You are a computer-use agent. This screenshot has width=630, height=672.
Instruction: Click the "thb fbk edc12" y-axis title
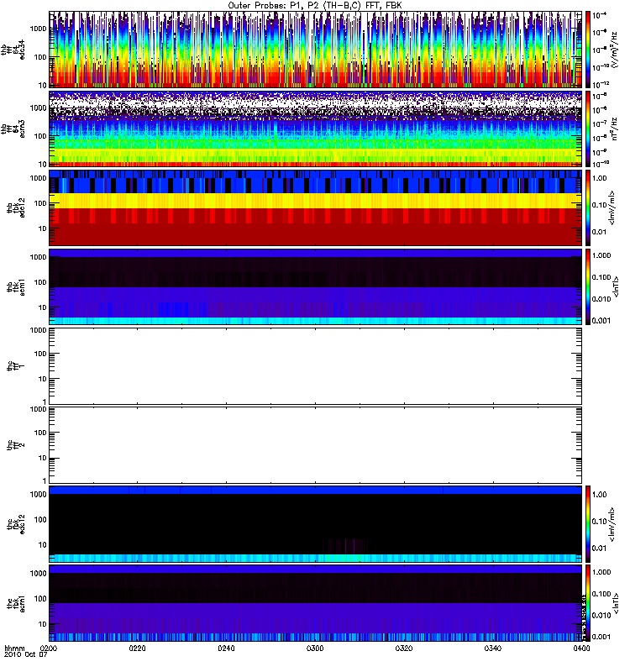coord(16,207)
